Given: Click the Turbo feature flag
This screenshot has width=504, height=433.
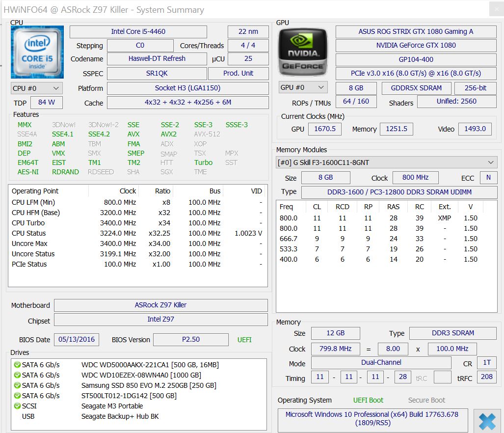Looking at the screenshot, I should [203, 162].
